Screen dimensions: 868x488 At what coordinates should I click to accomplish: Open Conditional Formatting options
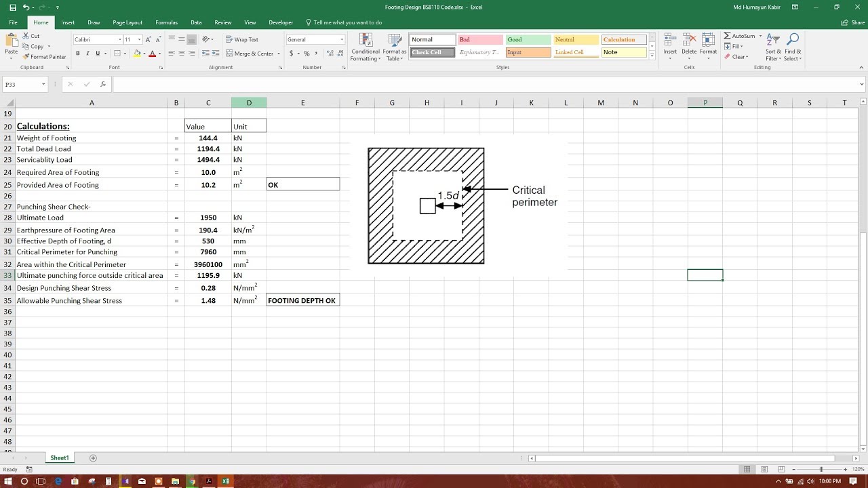pos(365,49)
